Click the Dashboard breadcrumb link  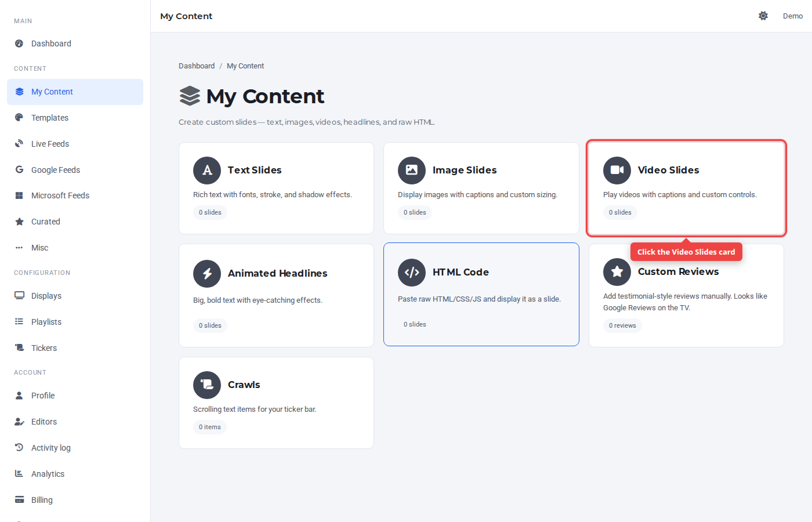coord(197,66)
